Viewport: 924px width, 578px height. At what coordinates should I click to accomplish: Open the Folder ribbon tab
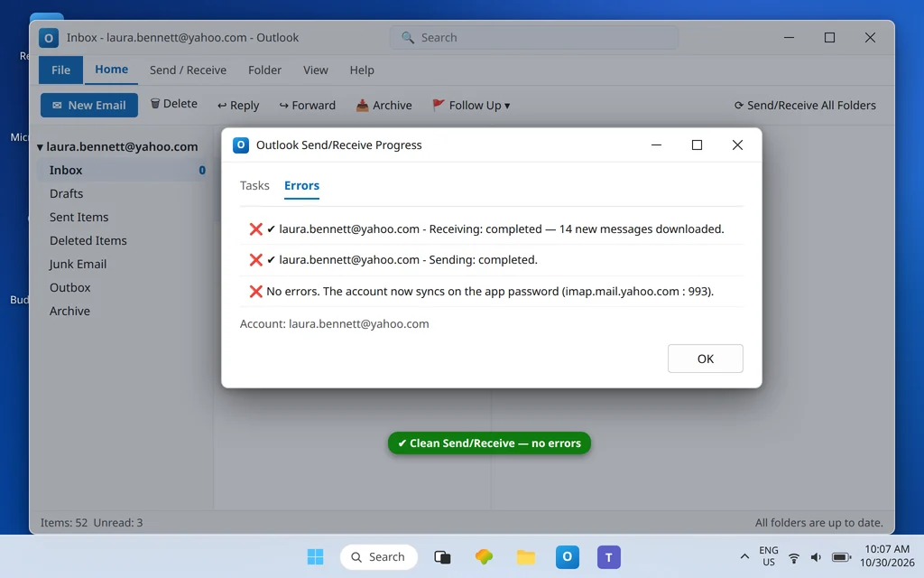point(264,70)
